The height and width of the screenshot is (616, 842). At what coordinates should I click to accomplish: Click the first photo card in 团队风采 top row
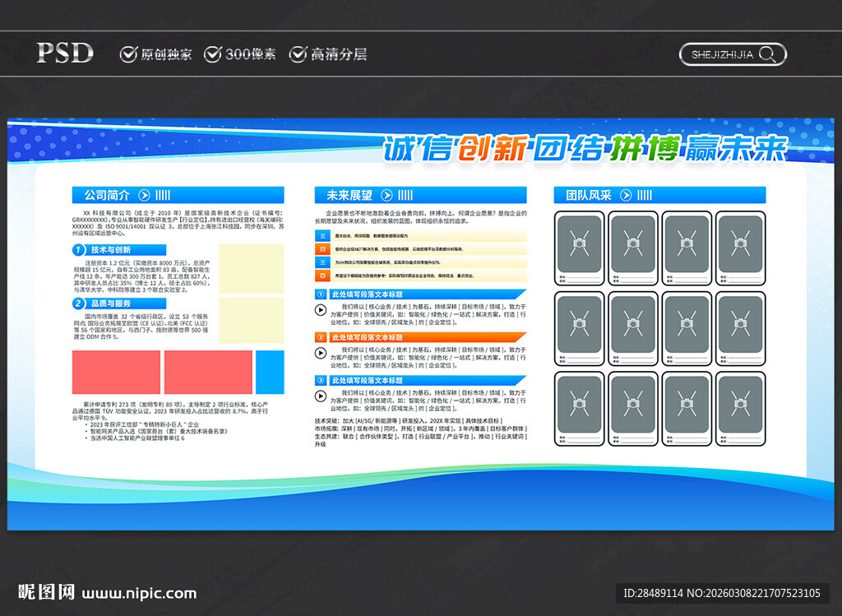(580, 248)
